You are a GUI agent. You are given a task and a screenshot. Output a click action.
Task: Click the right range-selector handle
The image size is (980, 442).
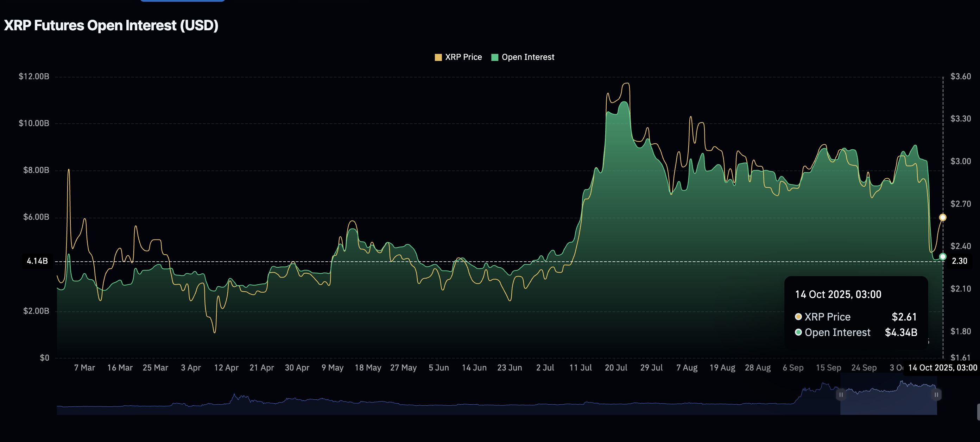tap(936, 395)
